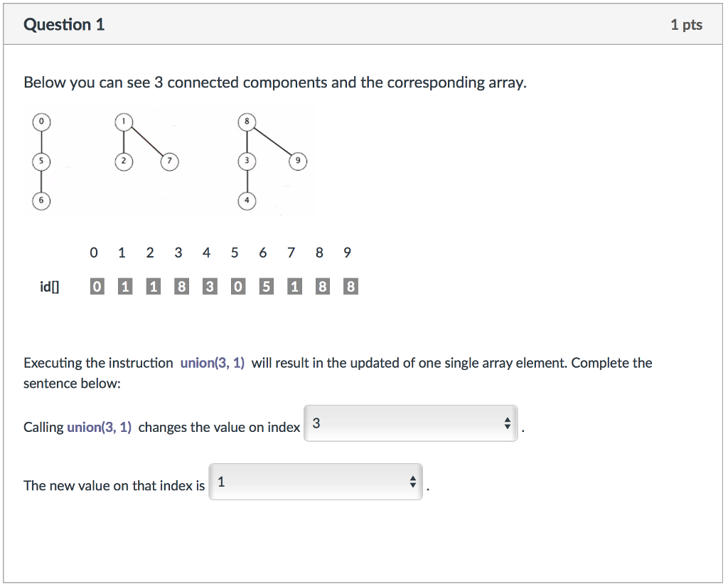Click the Question 1 header title
The image size is (728, 587).
pos(65,23)
